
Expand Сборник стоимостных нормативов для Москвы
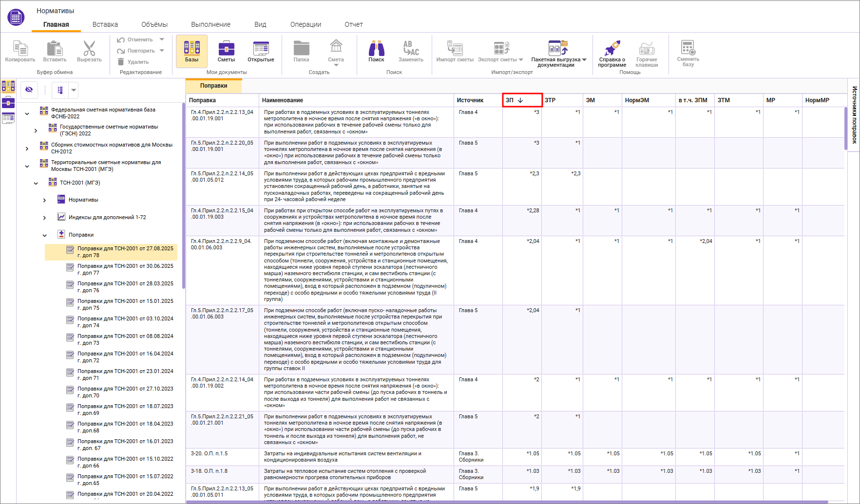(27, 149)
